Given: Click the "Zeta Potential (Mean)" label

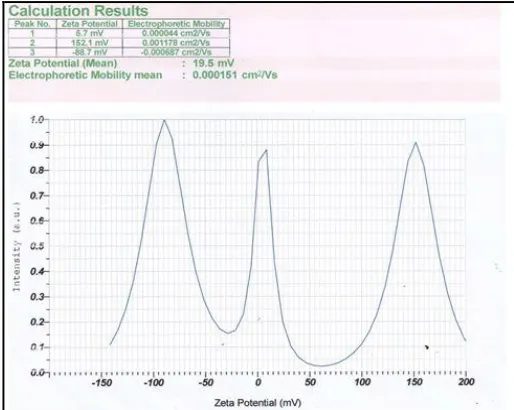Looking at the screenshot, I should 63,63.
